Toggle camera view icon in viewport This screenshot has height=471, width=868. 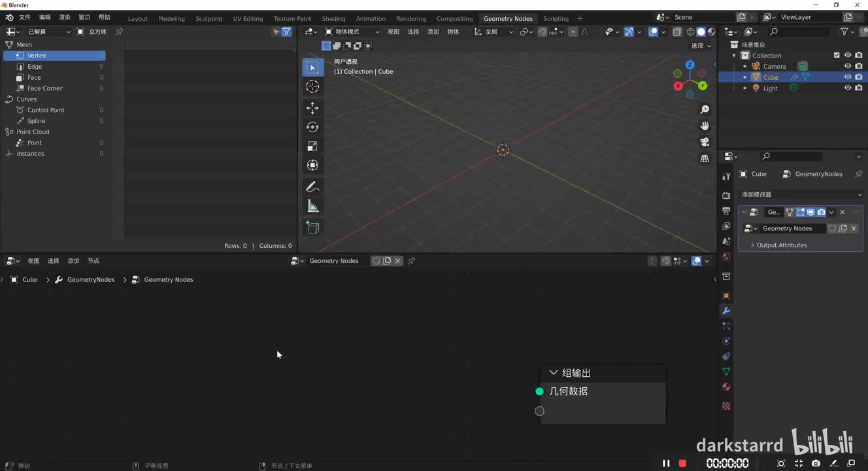click(705, 142)
